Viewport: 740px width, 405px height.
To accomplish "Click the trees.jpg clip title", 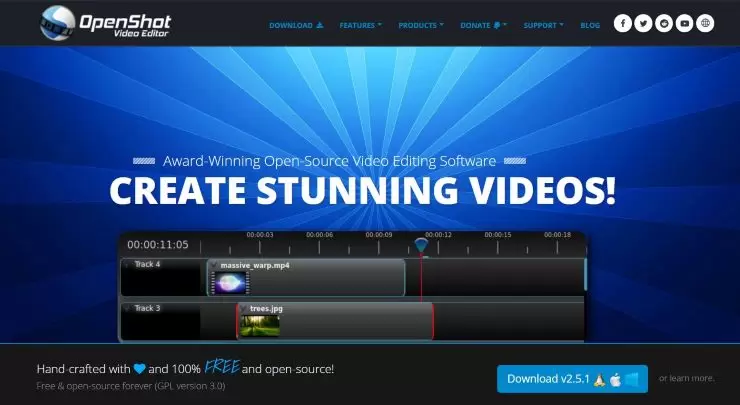I will coord(266,309).
